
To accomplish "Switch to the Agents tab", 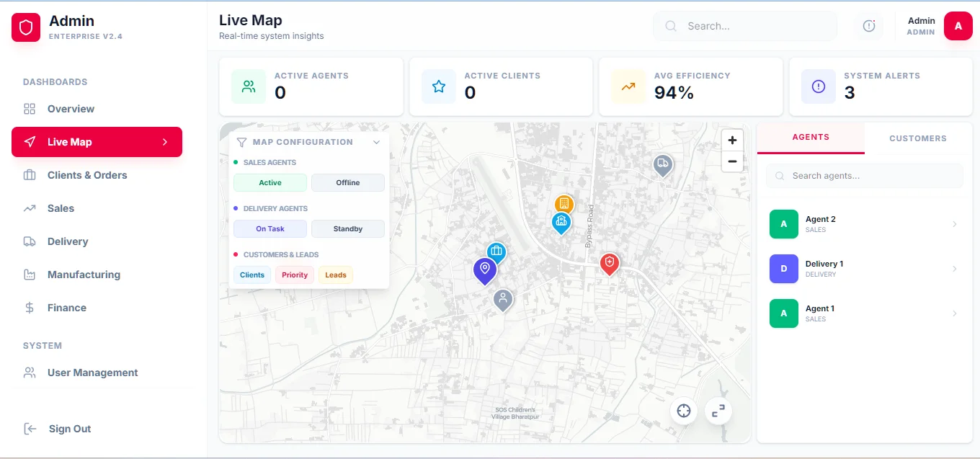I will tap(811, 138).
